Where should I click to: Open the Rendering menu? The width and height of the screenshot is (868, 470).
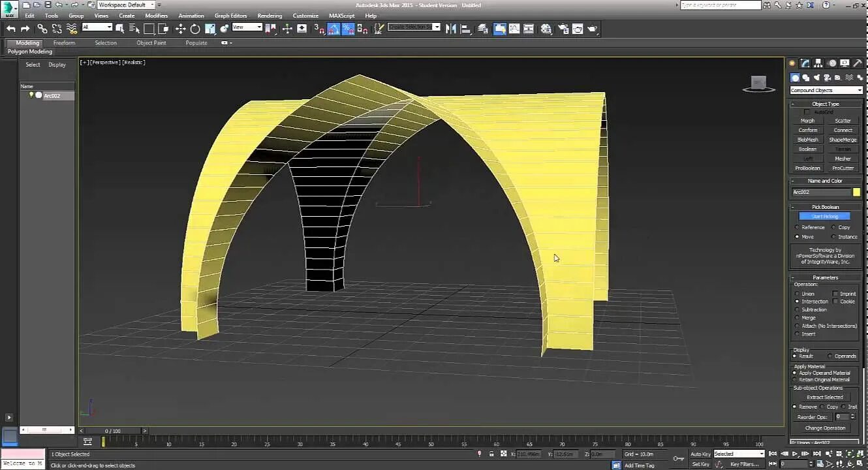(x=270, y=16)
